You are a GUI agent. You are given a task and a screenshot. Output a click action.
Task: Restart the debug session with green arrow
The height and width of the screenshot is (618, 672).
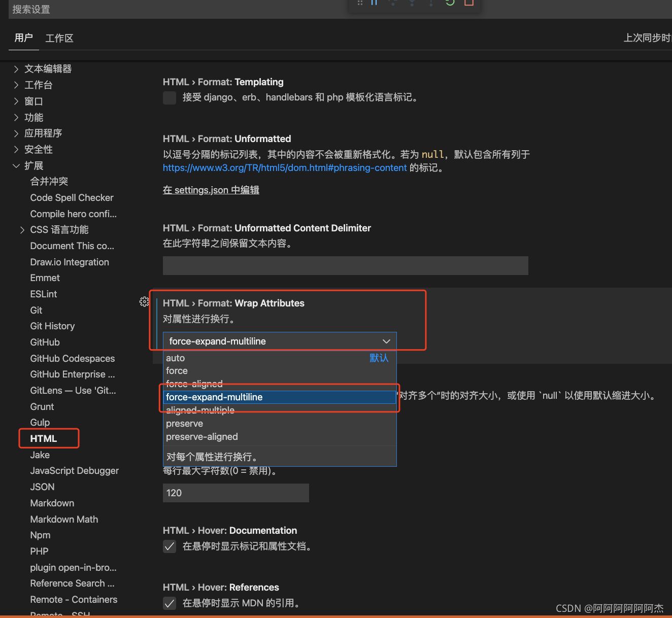[450, 3]
